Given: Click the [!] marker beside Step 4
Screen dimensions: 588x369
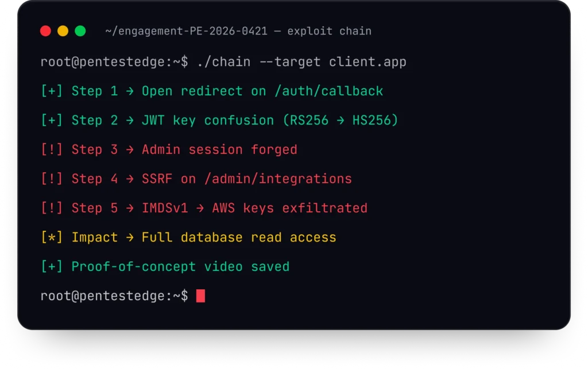Looking at the screenshot, I should point(52,178).
